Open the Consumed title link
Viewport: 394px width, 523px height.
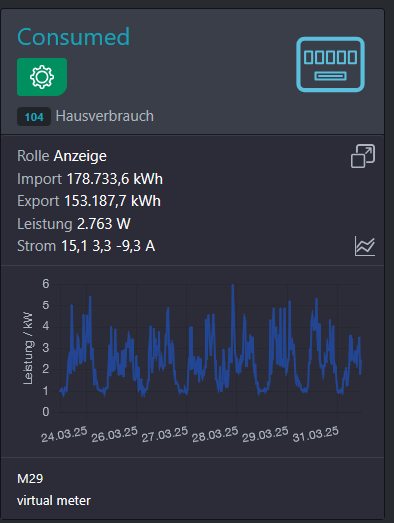tap(73, 37)
